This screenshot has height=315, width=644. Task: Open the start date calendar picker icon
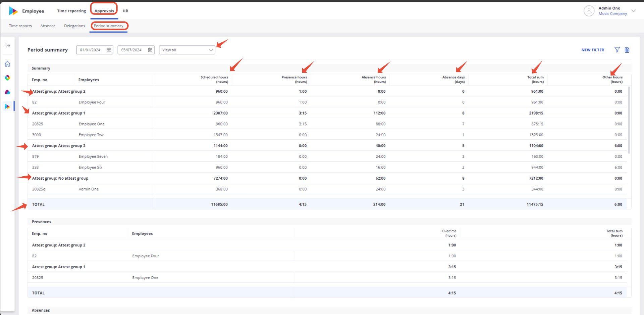tap(109, 50)
